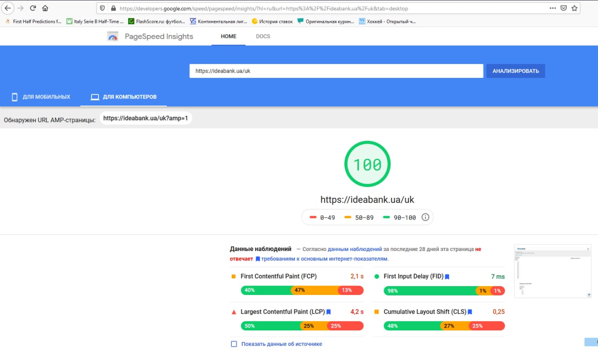598x364 pixels.
Task: Open detected AMP page URL chip
Action: pos(146,119)
